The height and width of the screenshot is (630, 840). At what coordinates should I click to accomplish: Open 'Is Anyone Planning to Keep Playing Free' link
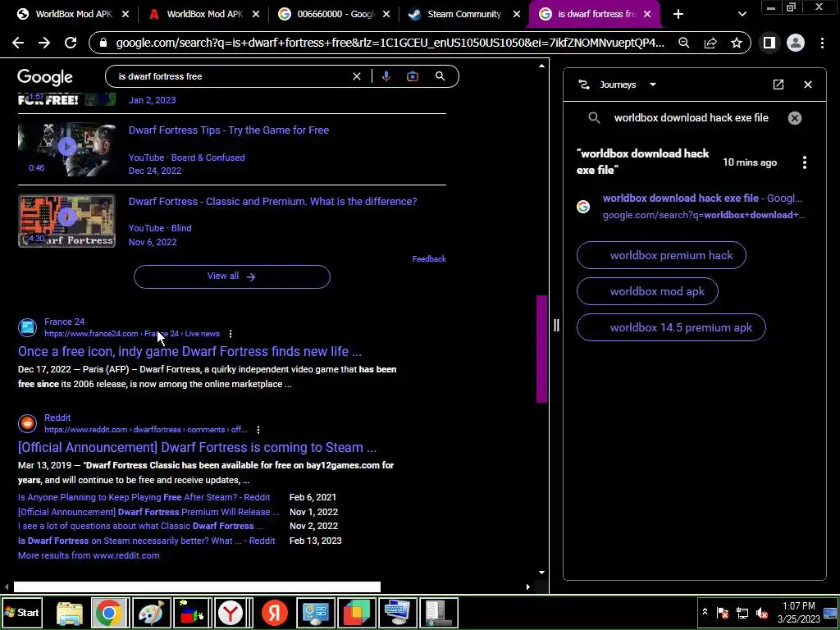(144, 497)
